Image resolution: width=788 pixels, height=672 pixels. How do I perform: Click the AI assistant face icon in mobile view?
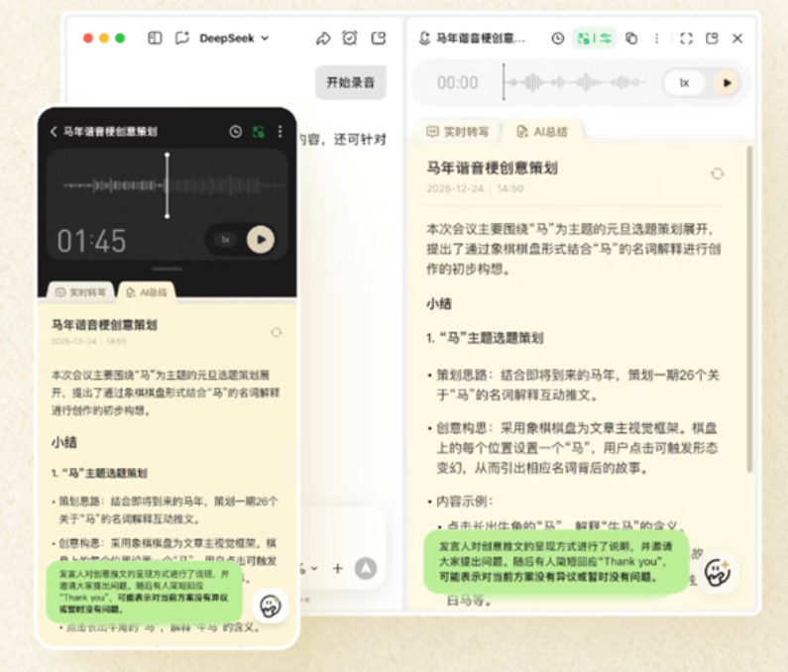270,606
